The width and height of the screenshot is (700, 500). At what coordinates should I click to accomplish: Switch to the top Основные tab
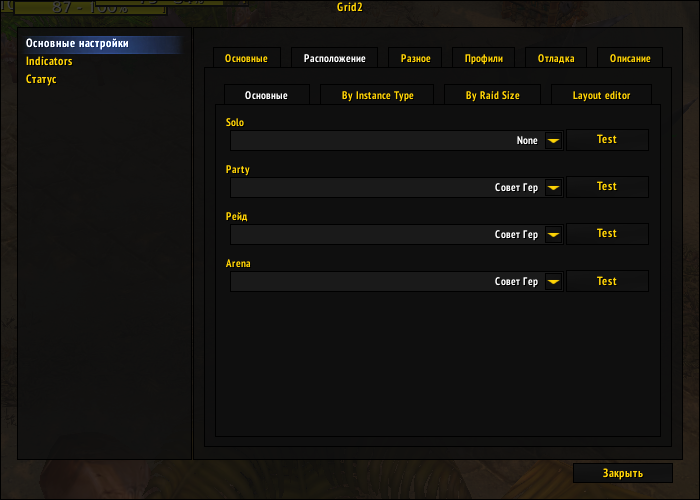[246, 58]
